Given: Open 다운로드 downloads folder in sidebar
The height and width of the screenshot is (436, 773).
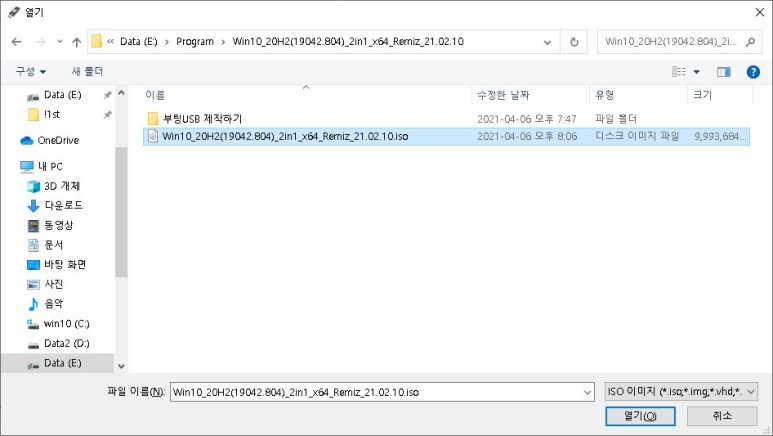Looking at the screenshot, I should click(64, 205).
